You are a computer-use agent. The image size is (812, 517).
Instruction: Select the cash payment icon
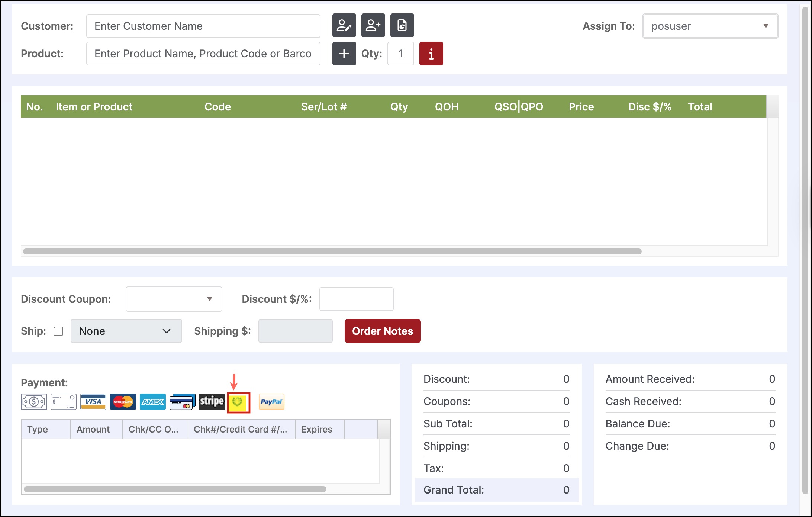tap(34, 402)
